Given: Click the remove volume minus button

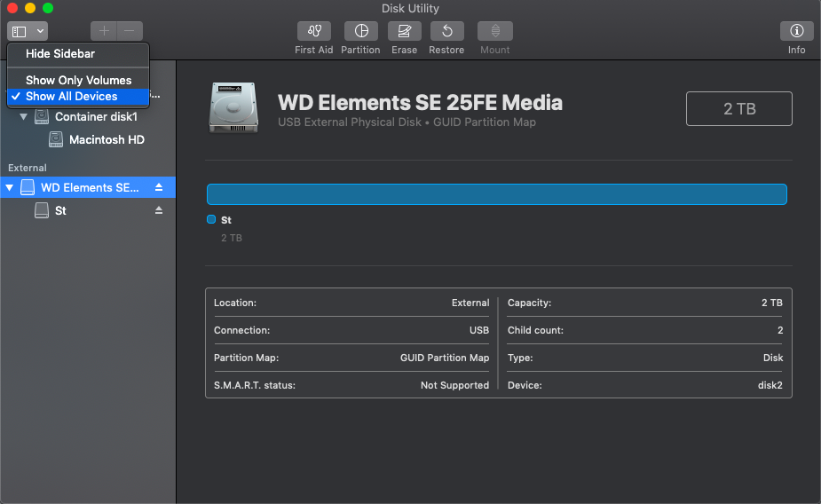Looking at the screenshot, I should click(x=130, y=31).
